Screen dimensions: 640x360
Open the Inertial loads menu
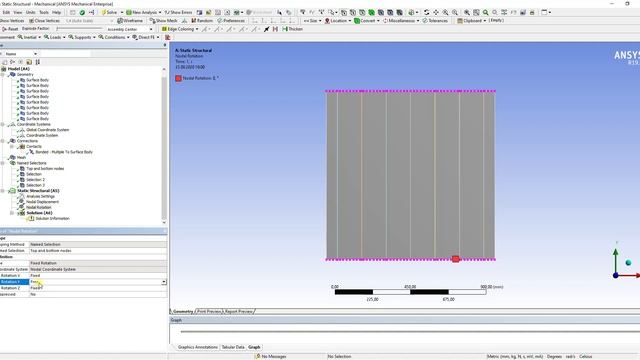coord(29,37)
